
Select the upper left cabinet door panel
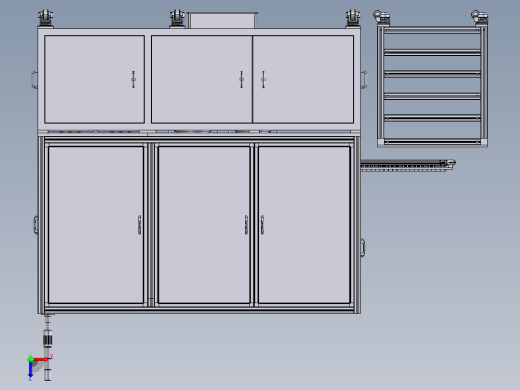tap(94, 79)
